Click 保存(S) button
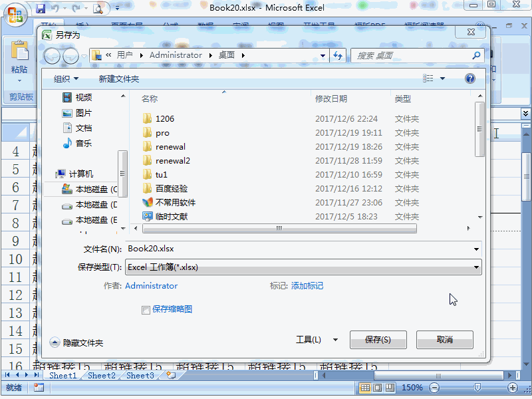 pos(378,340)
